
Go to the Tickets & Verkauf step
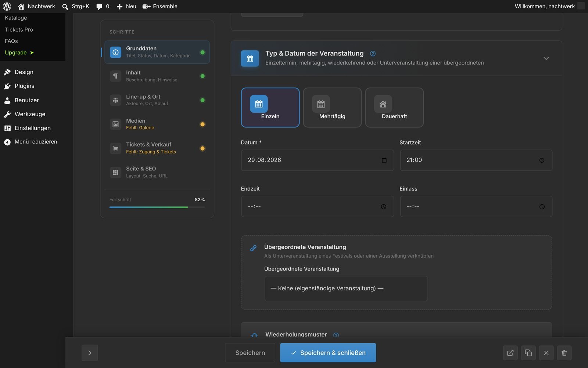[157, 148]
